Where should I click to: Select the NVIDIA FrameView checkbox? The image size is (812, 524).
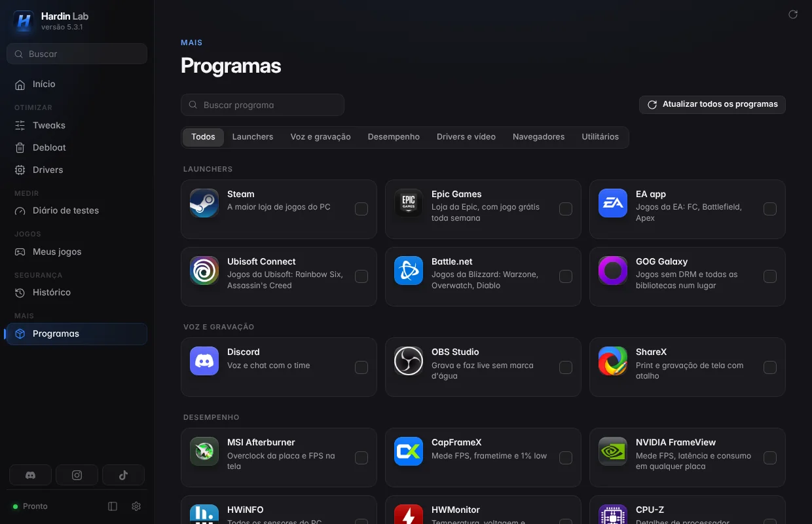click(770, 458)
